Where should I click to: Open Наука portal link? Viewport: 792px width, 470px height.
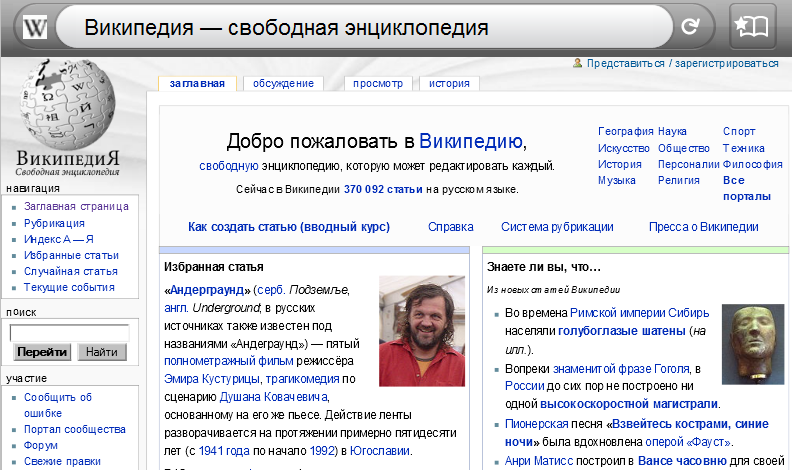pos(672,131)
